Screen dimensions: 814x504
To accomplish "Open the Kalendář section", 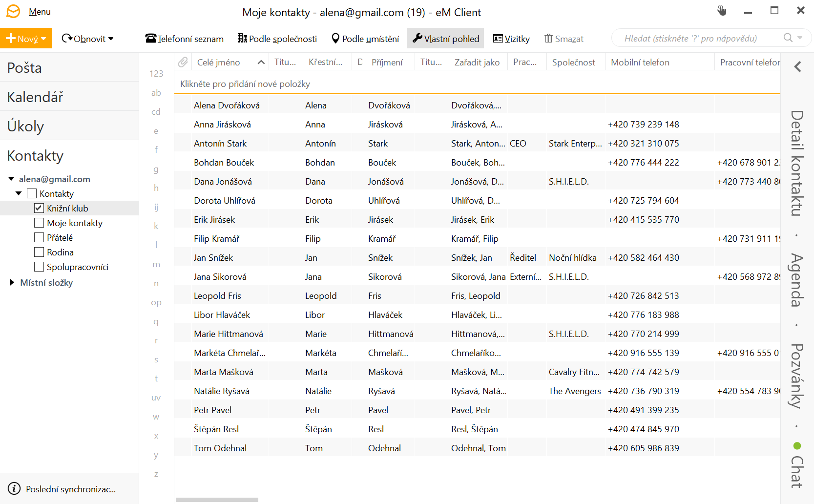I will coord(69,97).
